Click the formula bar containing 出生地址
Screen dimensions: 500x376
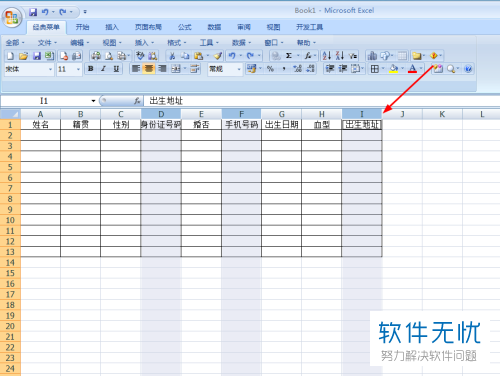pos(321,101)
